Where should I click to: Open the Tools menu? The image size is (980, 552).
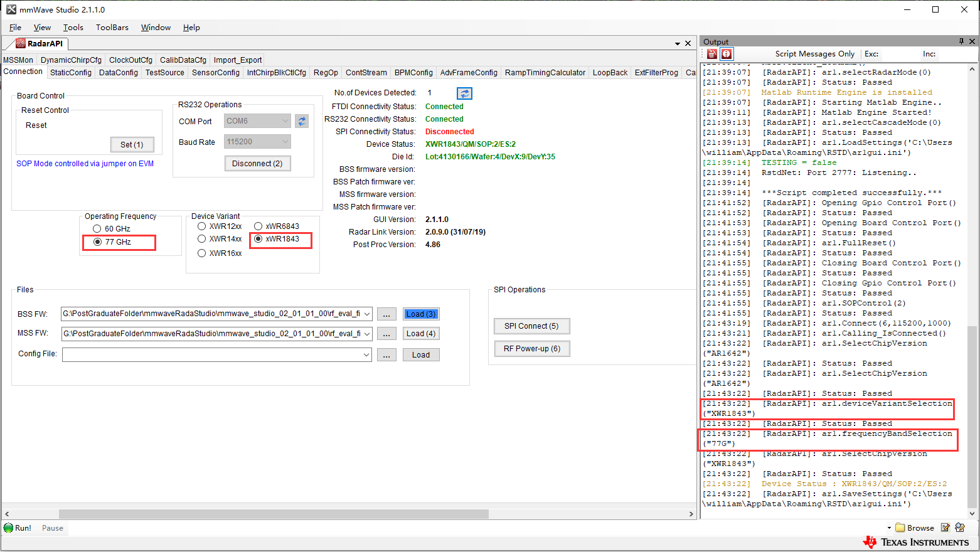click(x=73, y=28)
